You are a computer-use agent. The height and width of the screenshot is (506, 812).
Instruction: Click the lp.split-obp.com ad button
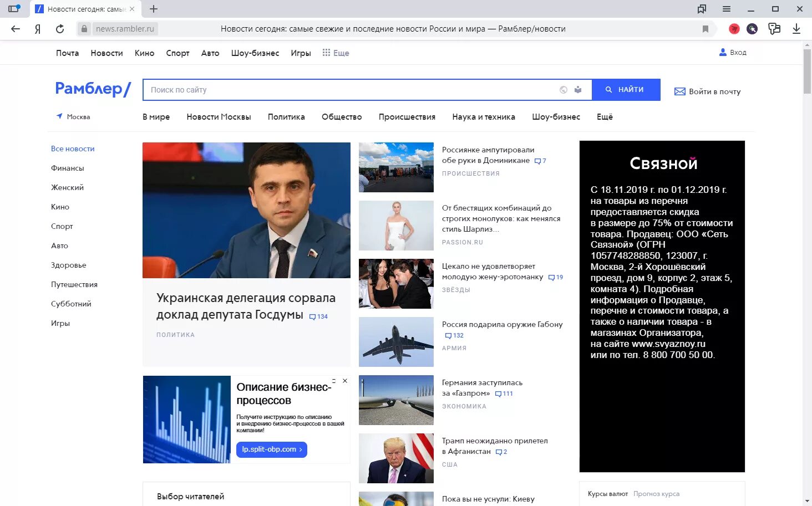[x=272, y=449]
